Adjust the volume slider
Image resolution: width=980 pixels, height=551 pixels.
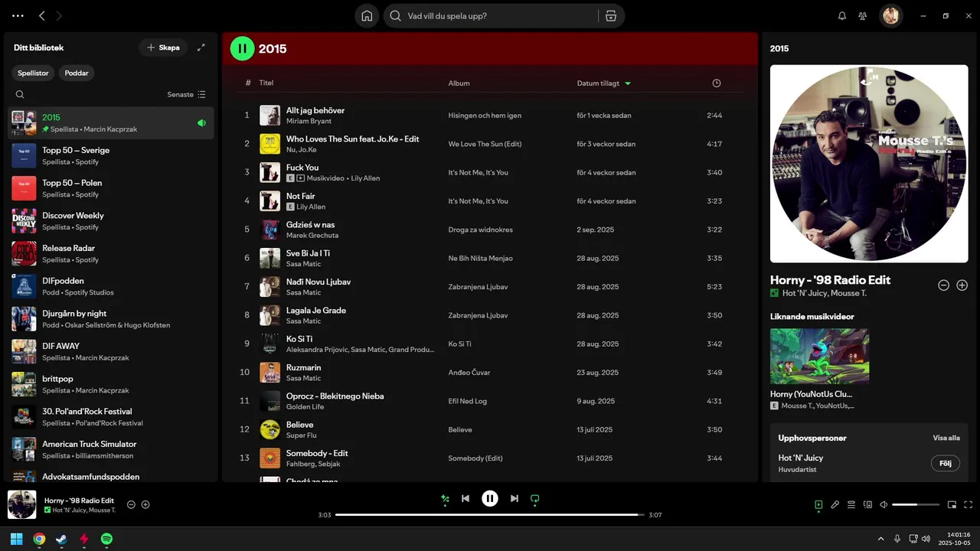pos(916,504)
